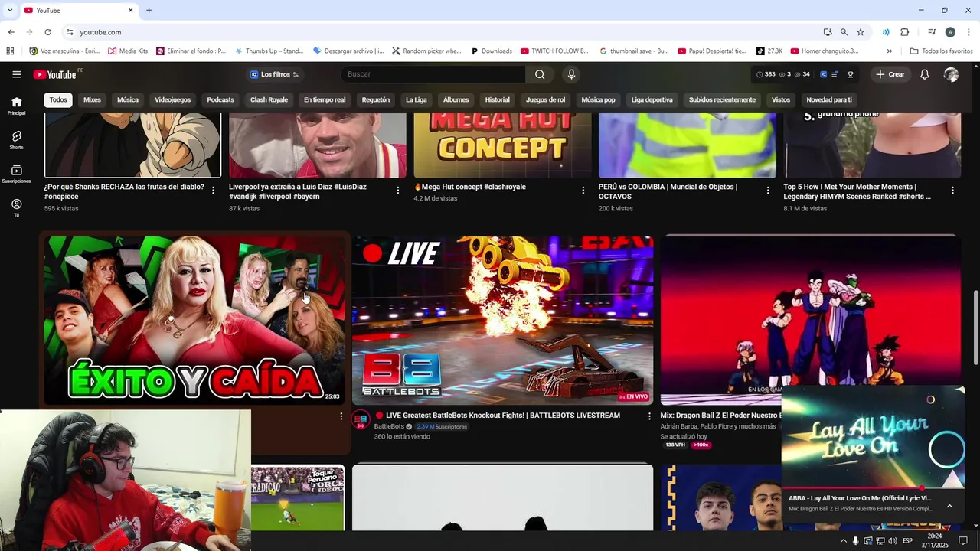Open the account avatar menu

tap(951, 74)
